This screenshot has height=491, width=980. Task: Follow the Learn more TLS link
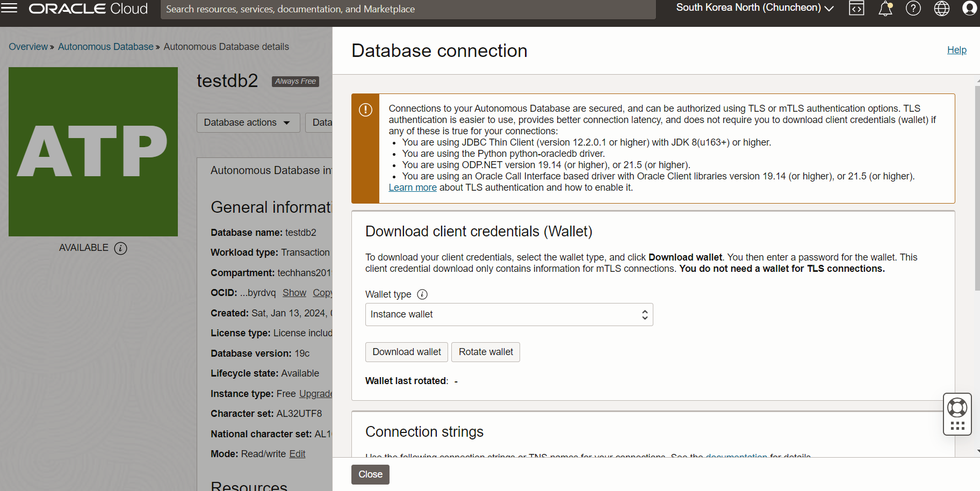[x=413, y=187]
